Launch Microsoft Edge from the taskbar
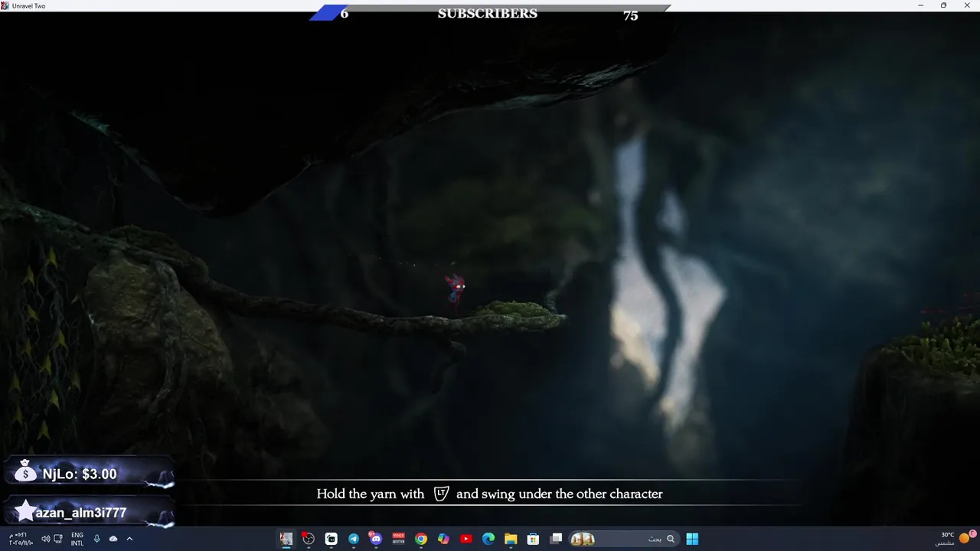This screenshot has width=980, height=551. (488, 539)
